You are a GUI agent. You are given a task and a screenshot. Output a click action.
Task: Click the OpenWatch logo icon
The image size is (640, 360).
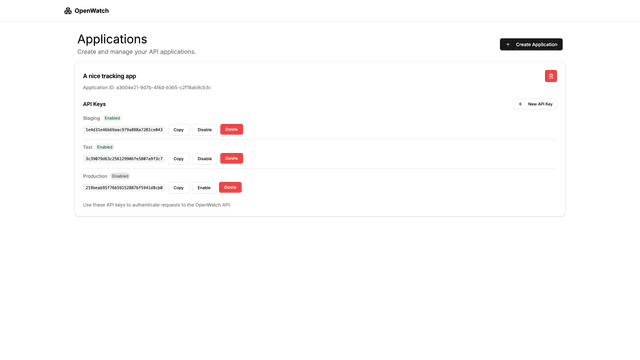(68, 11)
